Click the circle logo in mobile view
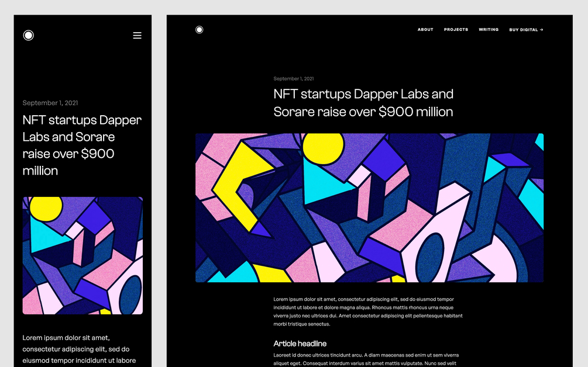This screenshot has width=588, height=367. coord(29,35)
